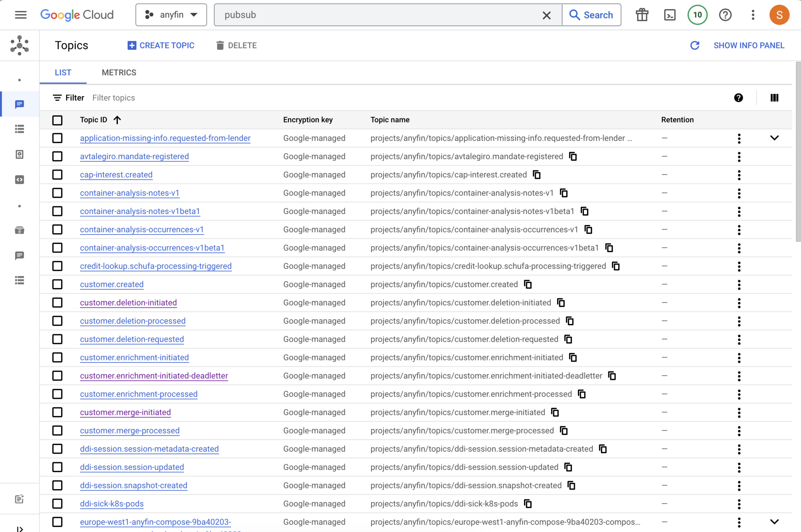Viewport: 801px width, 532px height.
Task: Open the customer.merge-processed topic link
Action: point(130,430)
